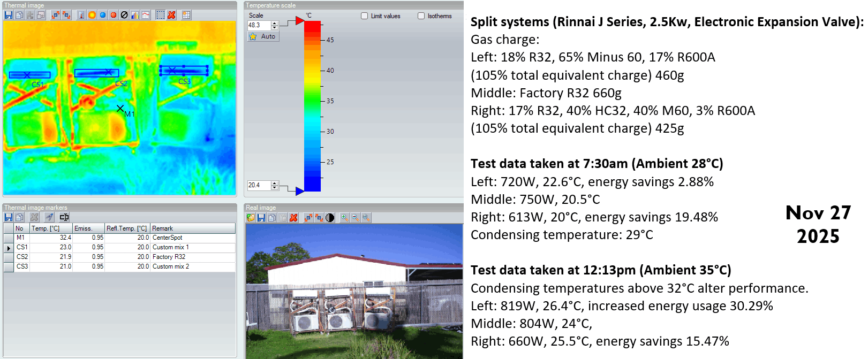Viewport: 868px width, 359px height.
Task: Decrease the lower scale limit of 20.4
Action: pyautogui.click(x=275, y=187)
